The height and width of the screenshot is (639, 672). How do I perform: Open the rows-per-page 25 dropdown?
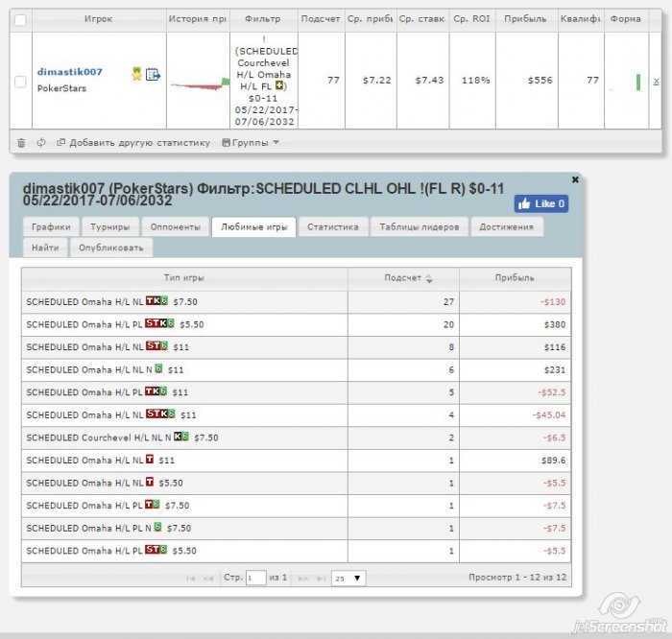point(348,579)
